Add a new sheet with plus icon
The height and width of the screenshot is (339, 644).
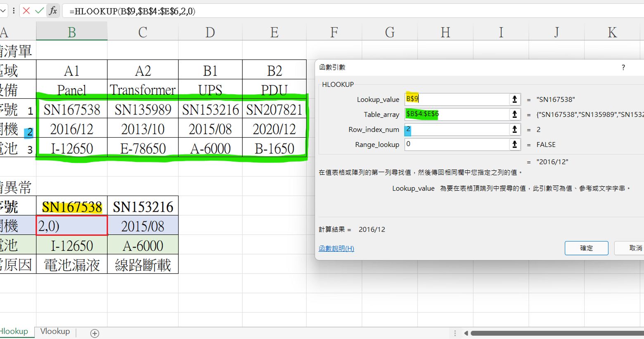[x=95, y=333]
